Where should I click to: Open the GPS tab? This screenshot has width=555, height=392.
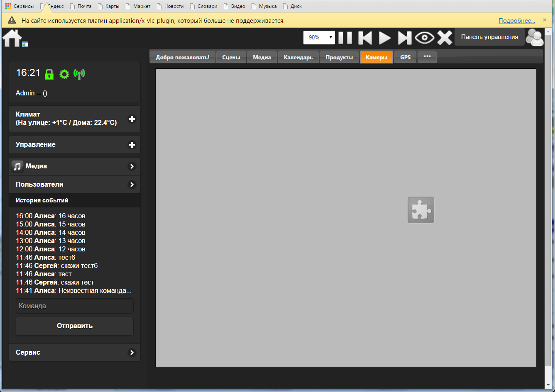click(405, 57)
